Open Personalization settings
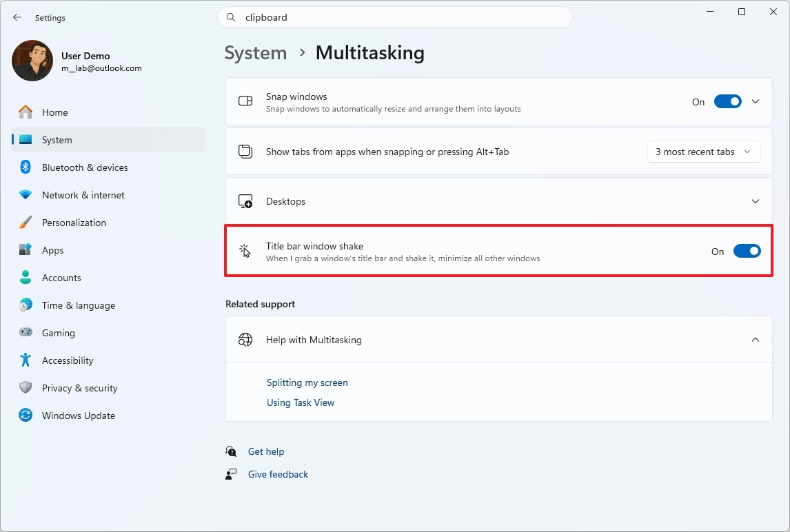Screen dimensions: 790x532 pos(74,222)
